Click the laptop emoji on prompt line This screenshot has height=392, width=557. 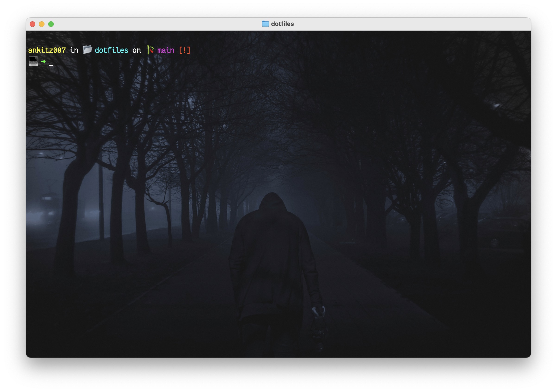33,61
